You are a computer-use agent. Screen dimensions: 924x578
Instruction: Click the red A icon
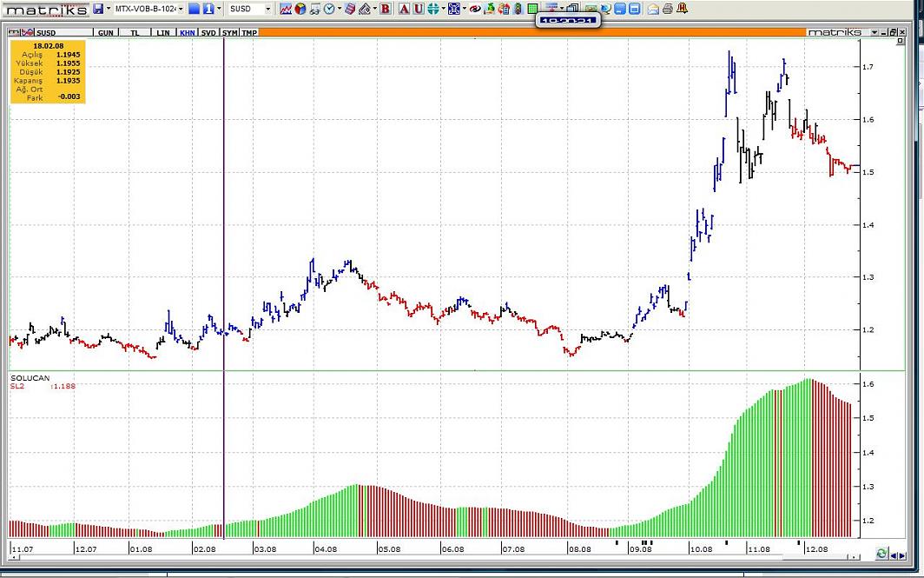[404, 9]
